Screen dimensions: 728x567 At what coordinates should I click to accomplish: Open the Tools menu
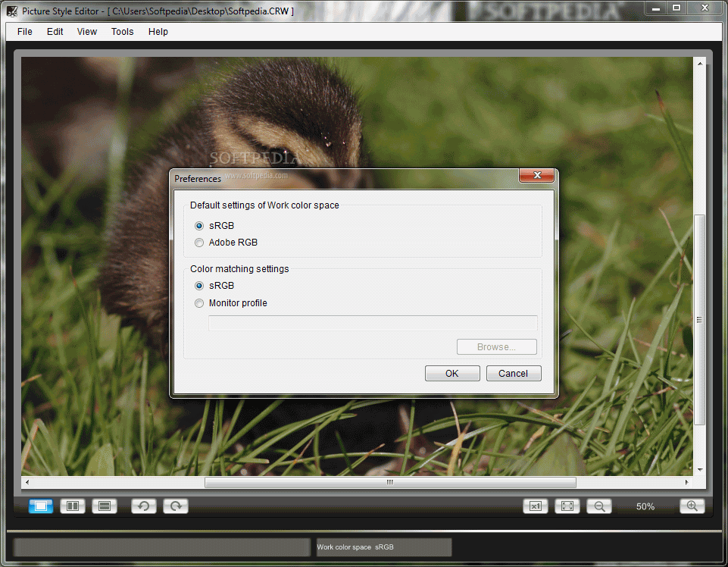(122, 32)
